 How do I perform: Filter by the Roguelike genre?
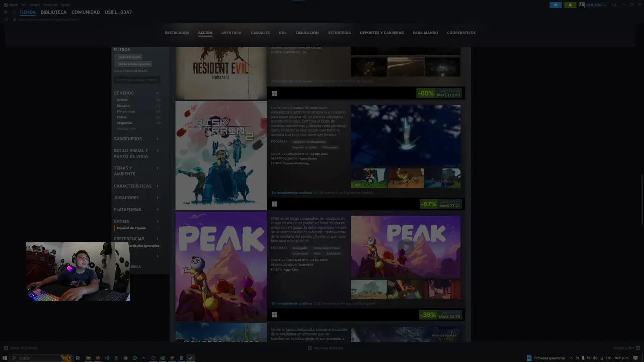click(124, 123)
